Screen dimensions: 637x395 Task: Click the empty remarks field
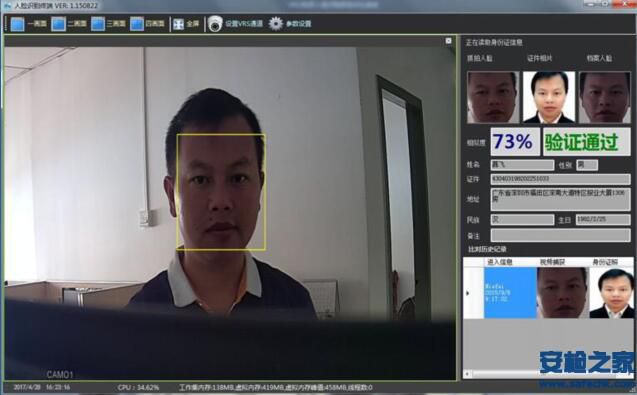pos(560,235)
